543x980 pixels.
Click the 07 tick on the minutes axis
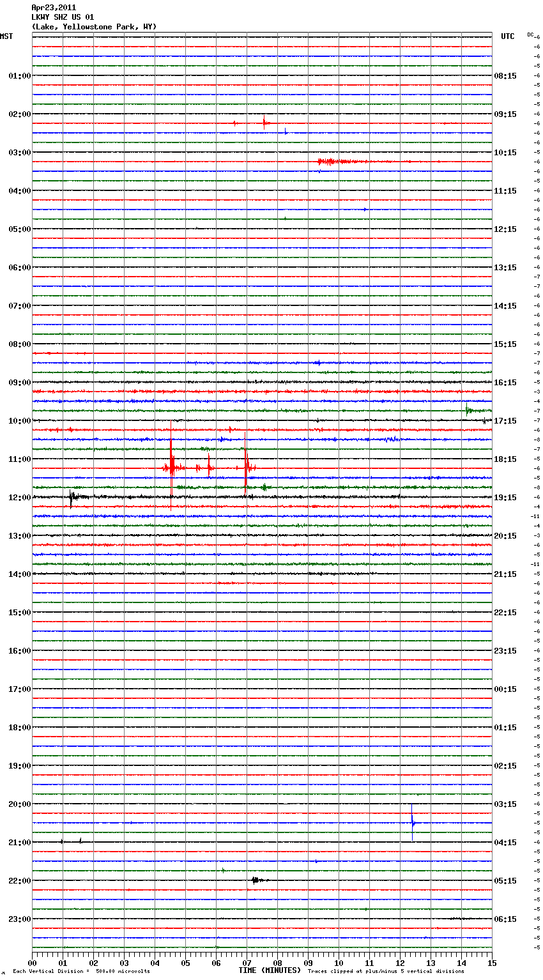247,963
